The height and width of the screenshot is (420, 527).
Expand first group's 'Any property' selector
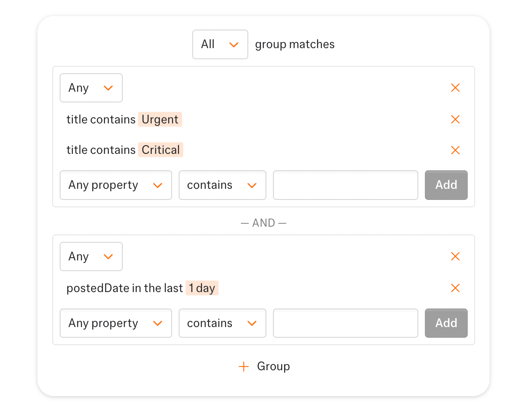(116, 185)
